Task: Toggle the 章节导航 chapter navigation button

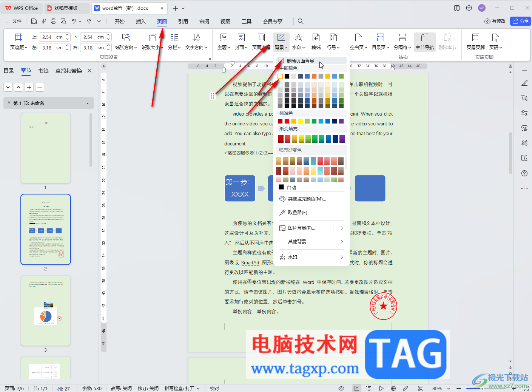Action: coord(425,42)
